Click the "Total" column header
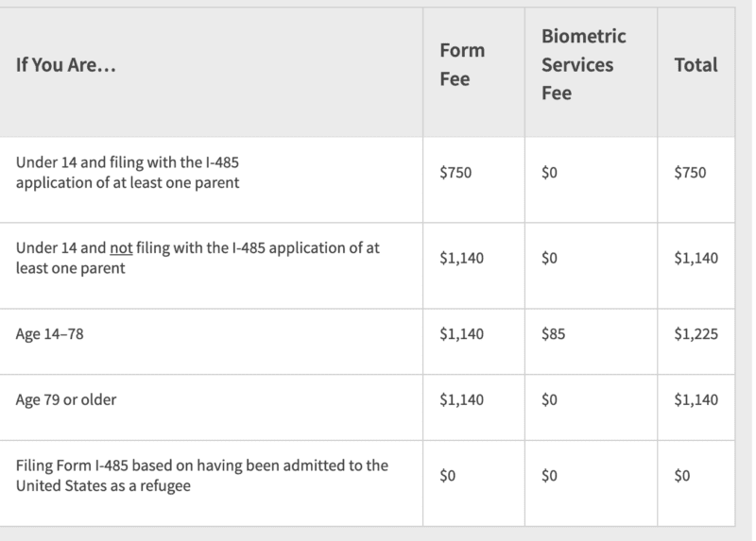This screenshot has height=541, width=756. [696, 65]
